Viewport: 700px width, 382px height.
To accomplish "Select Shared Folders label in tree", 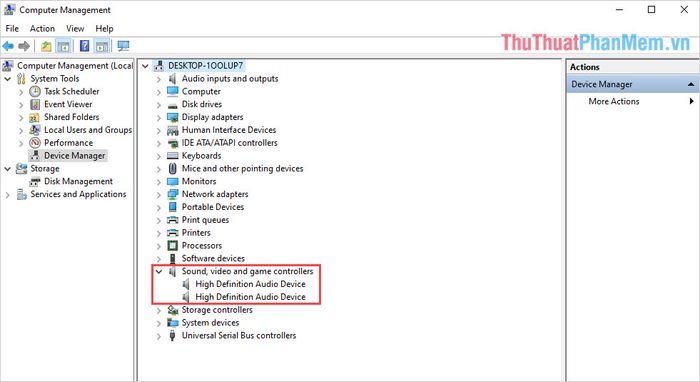I will pos(71,117).
